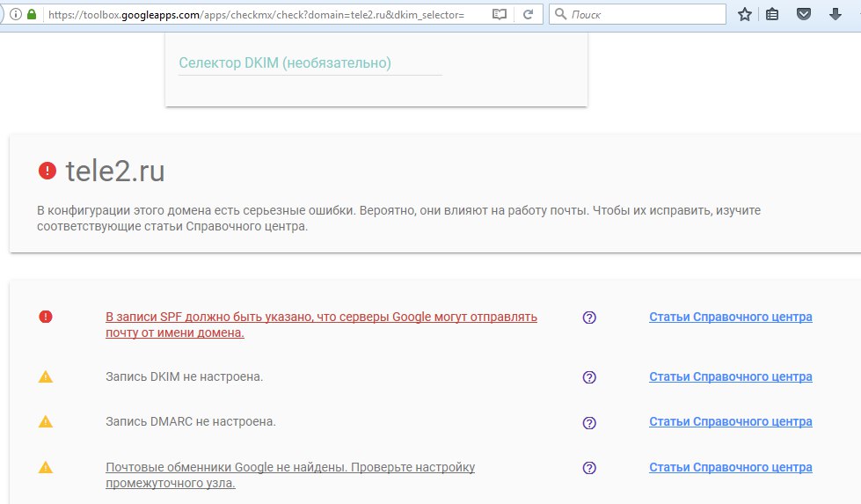Click the Pocket save icon
Image resolution: width=861 pixels, height=504 pixels.
[804, 14]
